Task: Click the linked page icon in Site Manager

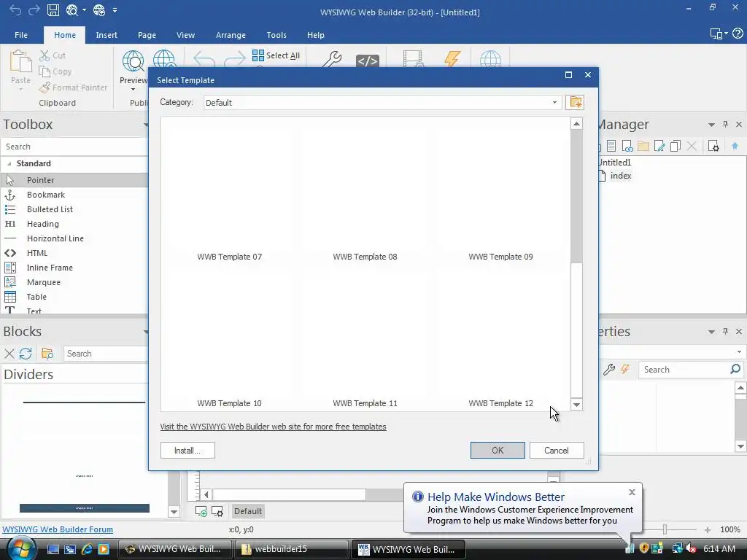Action: tap(627, 146)
